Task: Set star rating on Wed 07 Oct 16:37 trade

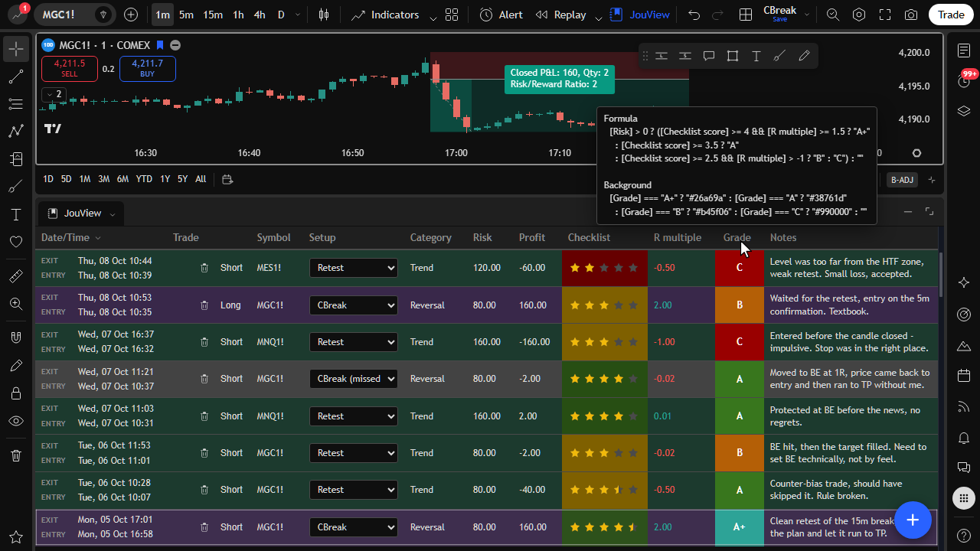Action: pos(605,342)
